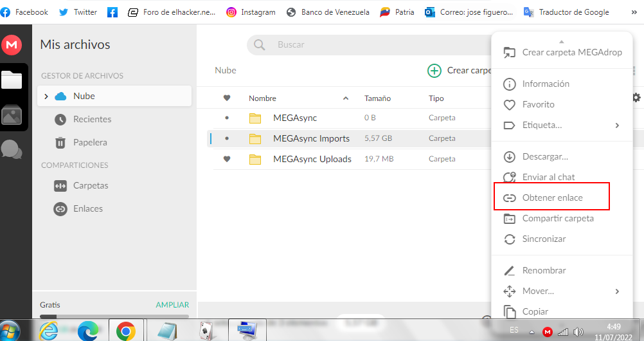Open the MEGA tray icon
Image resolution: width=644 pixels, height=341 pixels.
pyautogui.click(x=547, y=332)
